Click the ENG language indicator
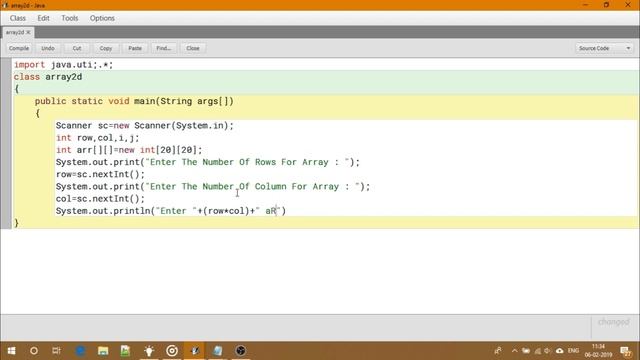Screen dimensions: 640x360 pos(573,351)
